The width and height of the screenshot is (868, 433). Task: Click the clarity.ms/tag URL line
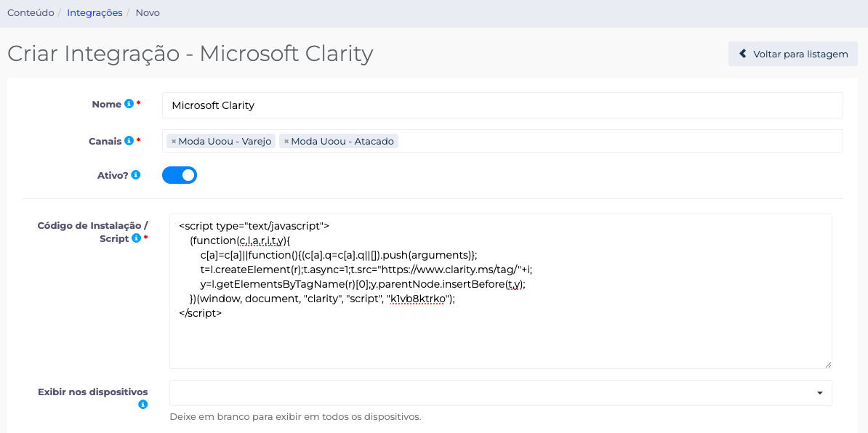(x=366, y=270)
